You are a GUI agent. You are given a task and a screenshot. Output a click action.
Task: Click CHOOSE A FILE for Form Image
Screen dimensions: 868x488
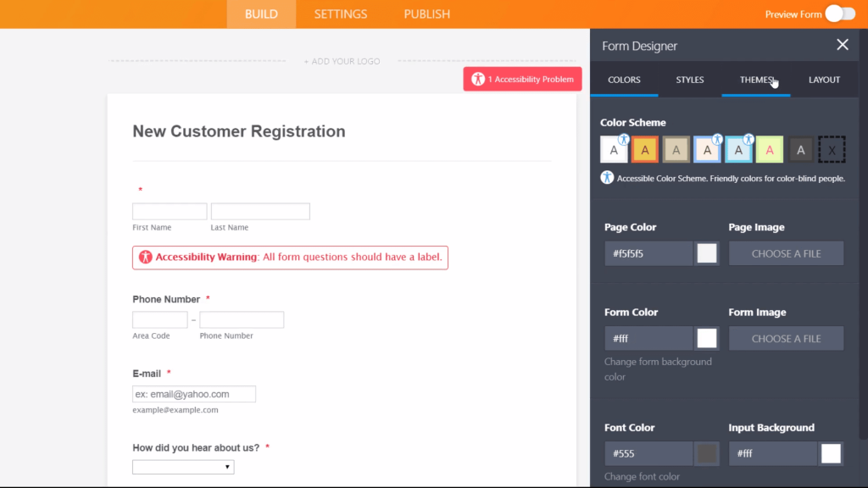click(x=786, y=338)
